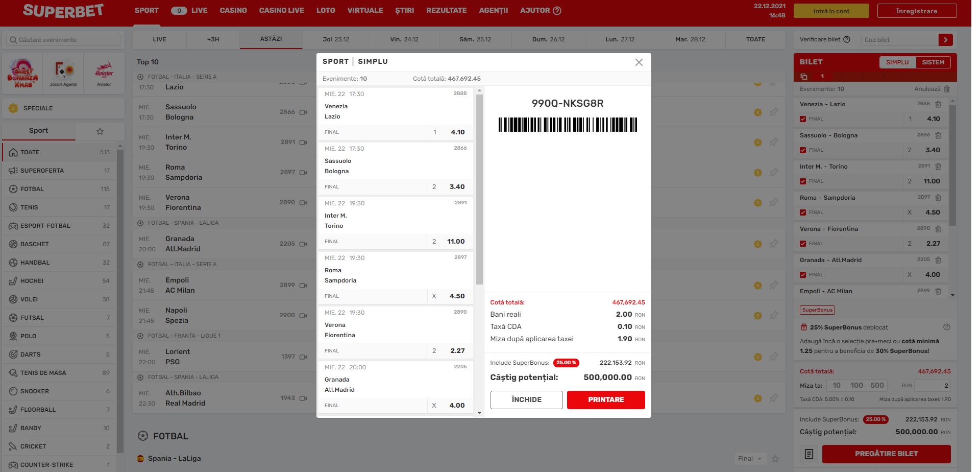Open the favorites star tab

(x=100, y=131)
